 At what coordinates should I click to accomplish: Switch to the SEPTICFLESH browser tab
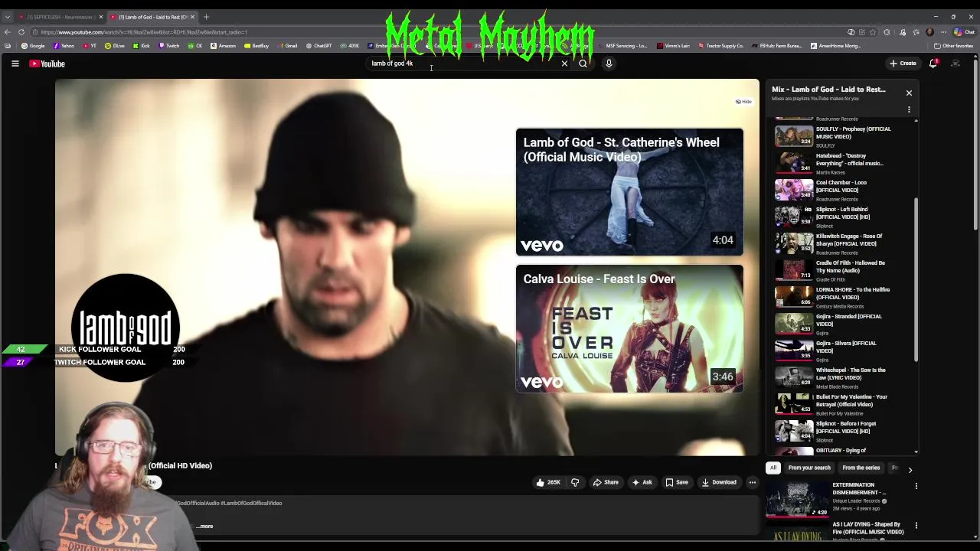pos(60,17)
